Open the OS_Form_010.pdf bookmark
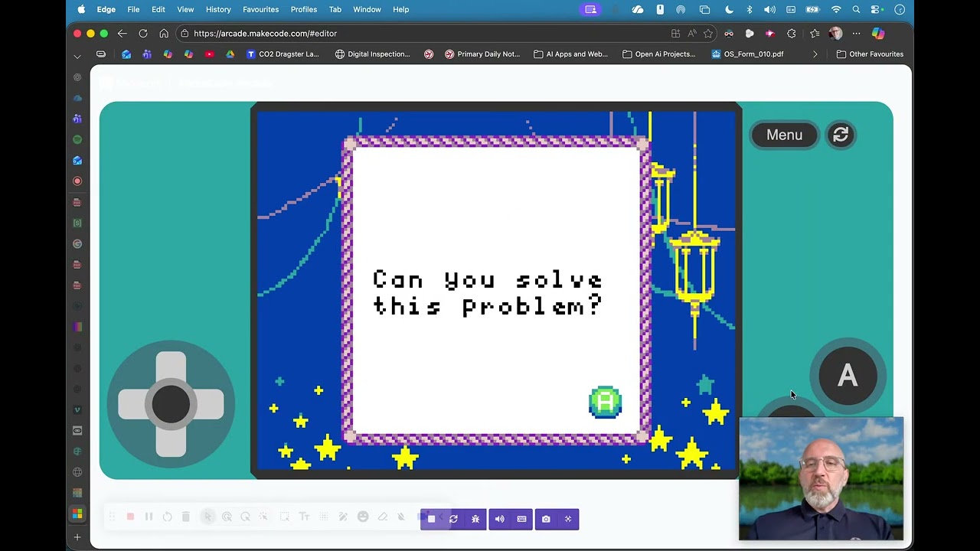This screenshot has width=980, height=551. click(747, 54)
